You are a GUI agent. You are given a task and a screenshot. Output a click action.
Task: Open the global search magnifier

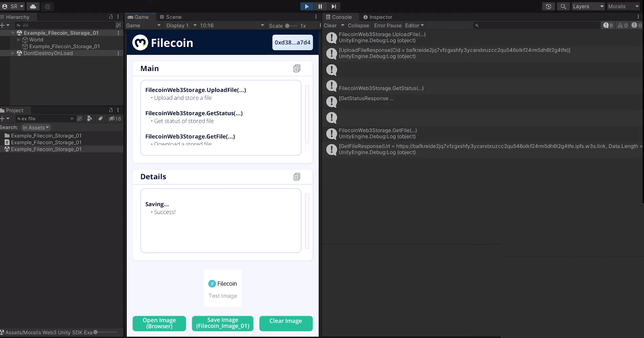click(x=563, y=6)
